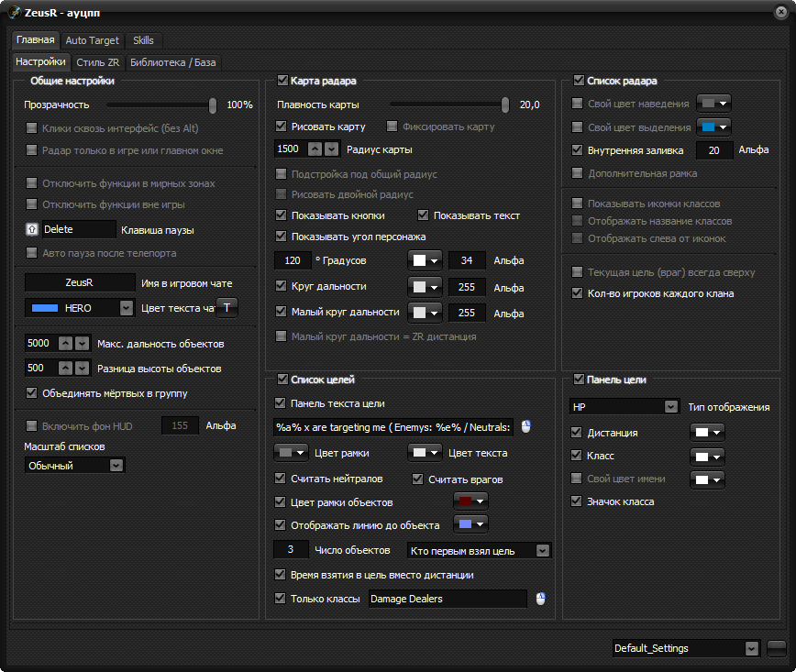Disable Показывать кнопки checkbox
This screenshot has width=796, height=672.
pyautogui.click(x=281, y=215)
